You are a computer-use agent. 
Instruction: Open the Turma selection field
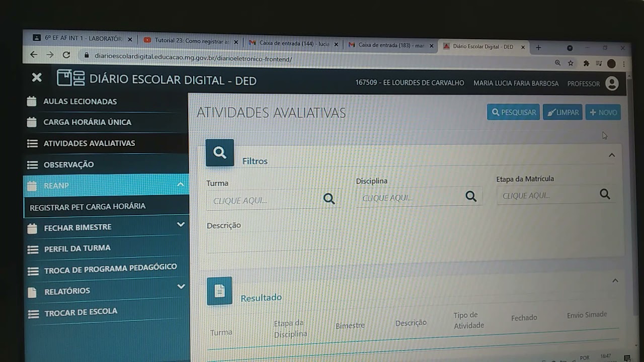click(273, 200)
